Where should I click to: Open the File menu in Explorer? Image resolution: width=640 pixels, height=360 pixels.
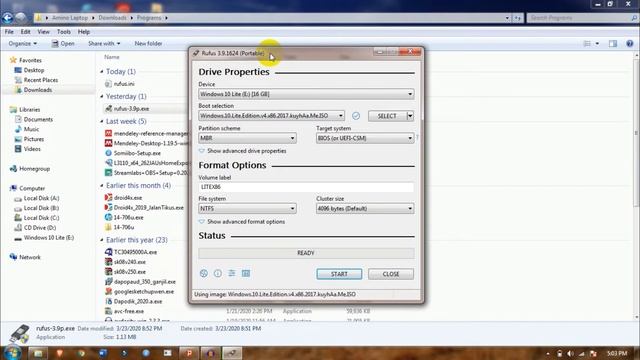[x=9, y=32]
